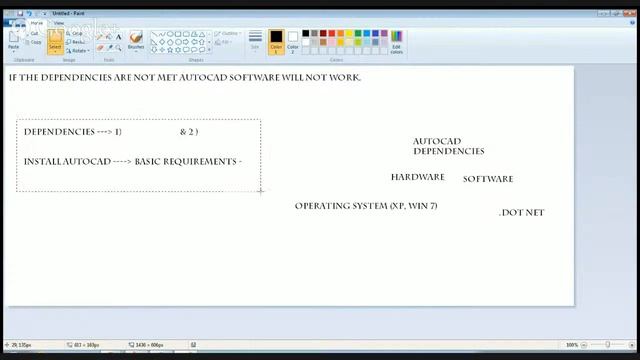Select the Up arrow shape

tap(202, 42)
